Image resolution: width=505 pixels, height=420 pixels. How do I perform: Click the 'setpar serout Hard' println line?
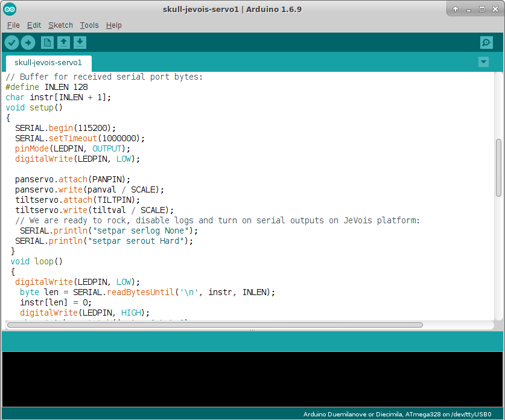point(104,241)
